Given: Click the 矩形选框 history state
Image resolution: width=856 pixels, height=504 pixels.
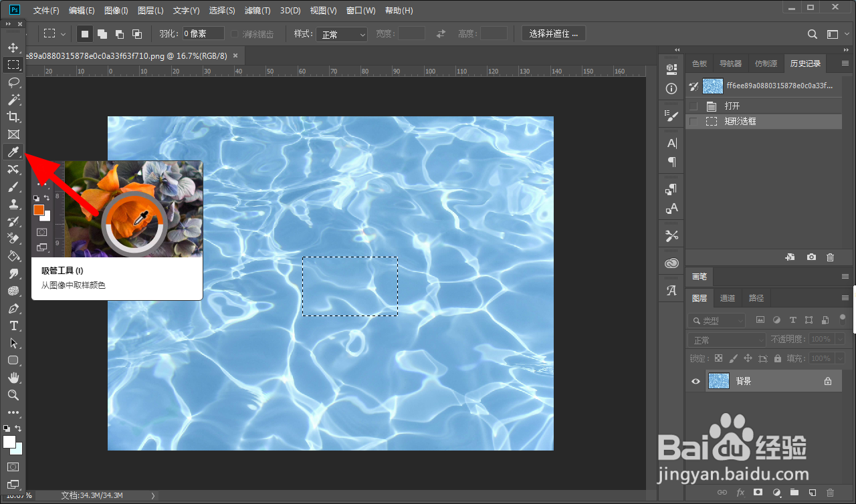Looking at the screenshot, I should pyautogui.click(x=764, y=122).
